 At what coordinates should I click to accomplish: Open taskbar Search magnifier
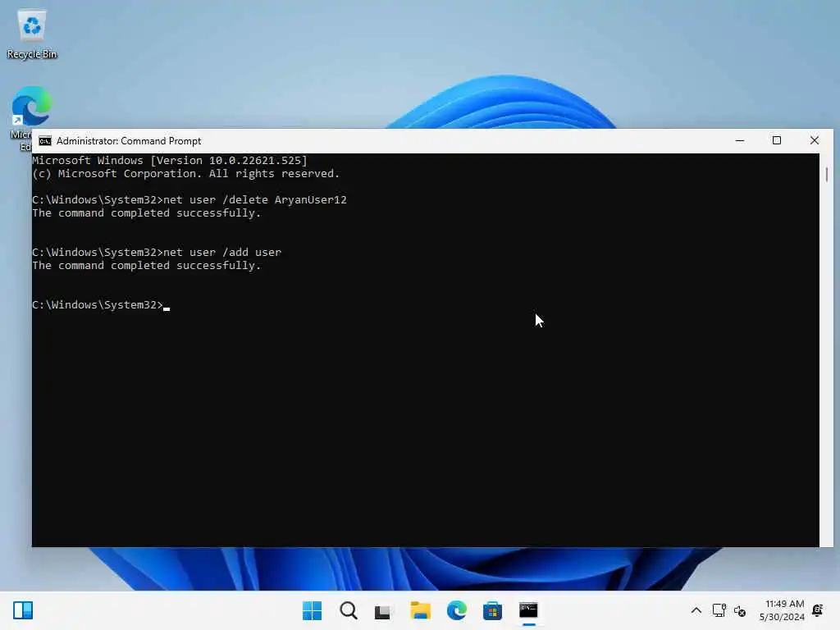click(x=348, y=610)
